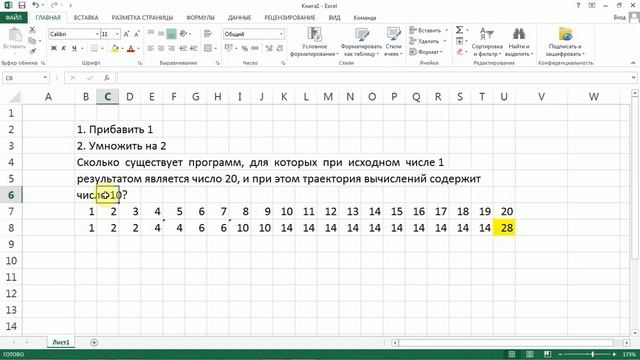Open the ФАЙЛ menu
This screenshot has height=360, width=640.
click(x=13, y=18)
